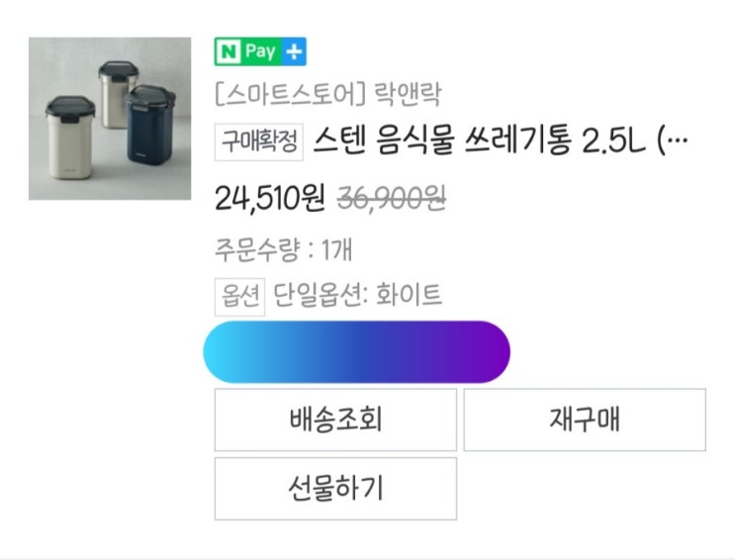This screenshot has width=735, height=560.
Task: Click the crossed-out 36,900원 original price
Action: [392, 199]
